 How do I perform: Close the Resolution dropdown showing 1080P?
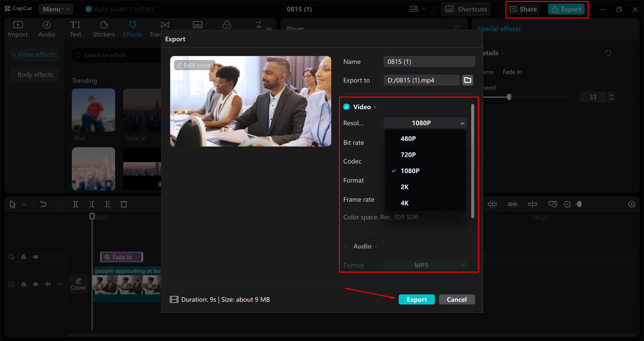(x=425, y=123)
